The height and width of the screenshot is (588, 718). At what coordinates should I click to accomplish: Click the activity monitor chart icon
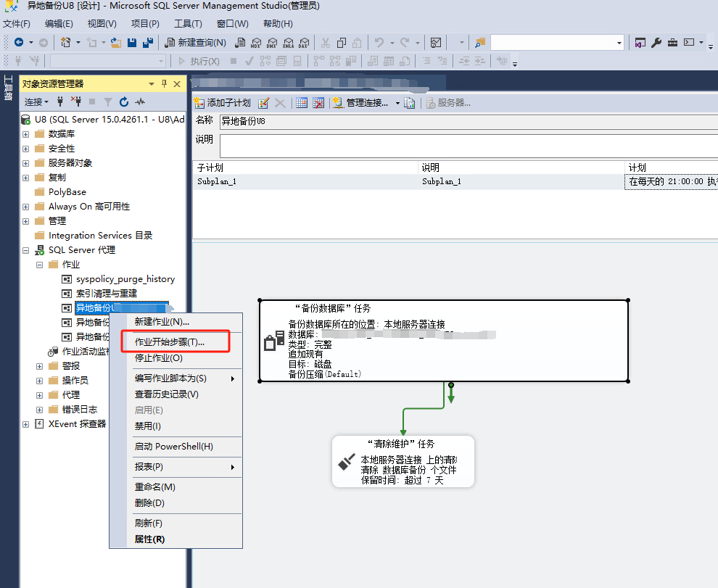(x=436, y=43)
